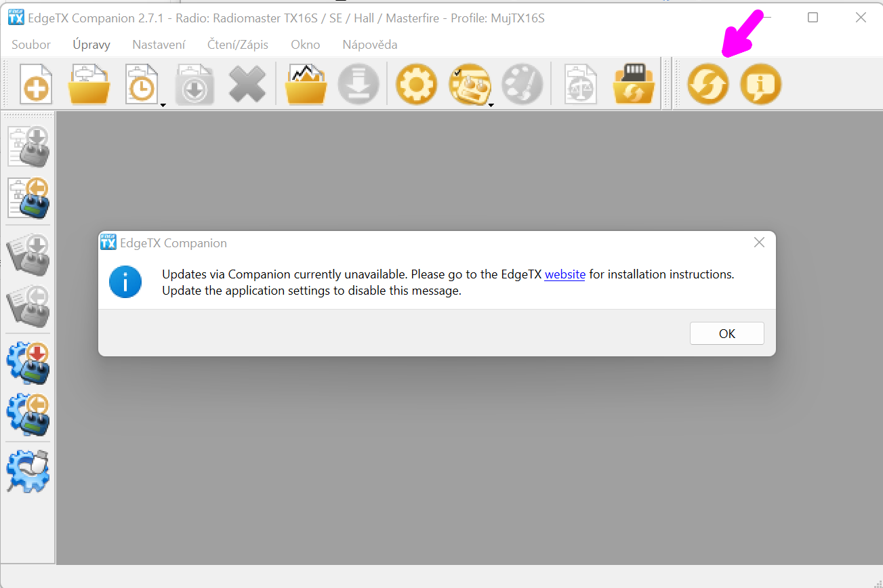The height and width of the screenshot is (588, 883).
Task: Open the Soubor menu
Action: click(31, 45)
